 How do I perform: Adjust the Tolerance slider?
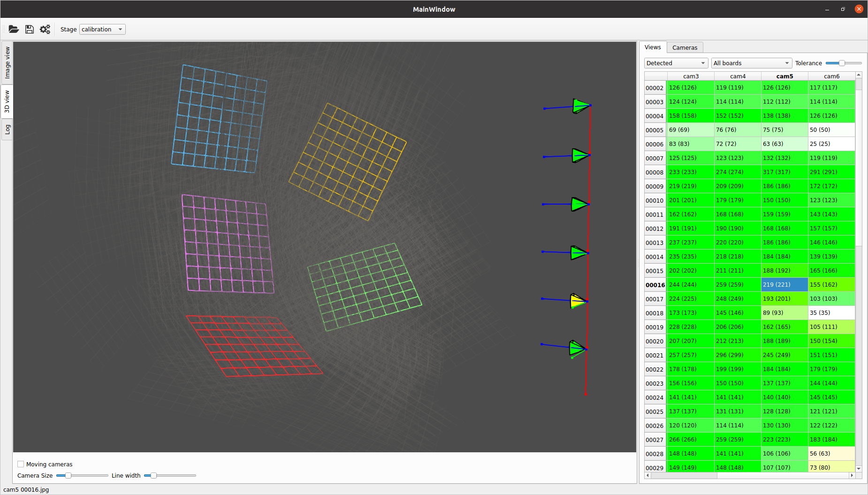click(844, 63)
